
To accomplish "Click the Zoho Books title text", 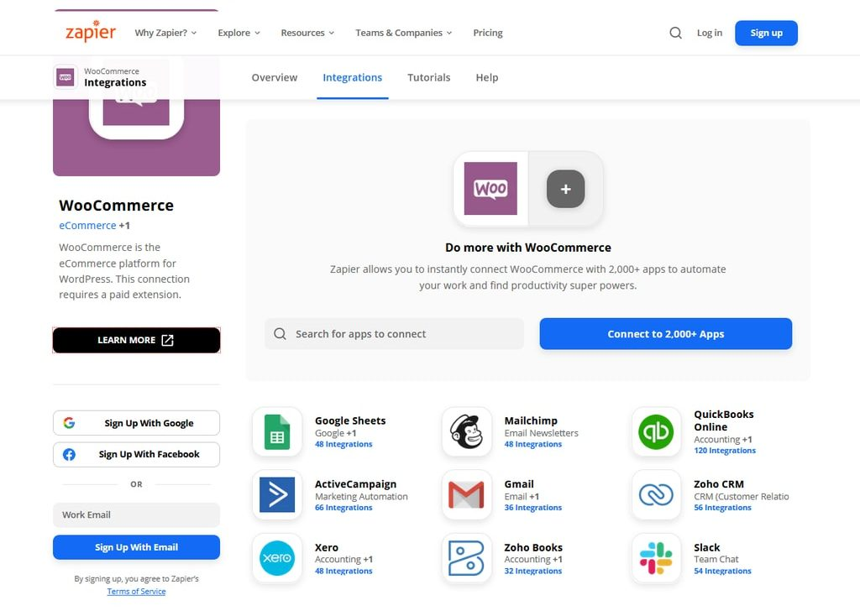I will [x=533, y=547].
